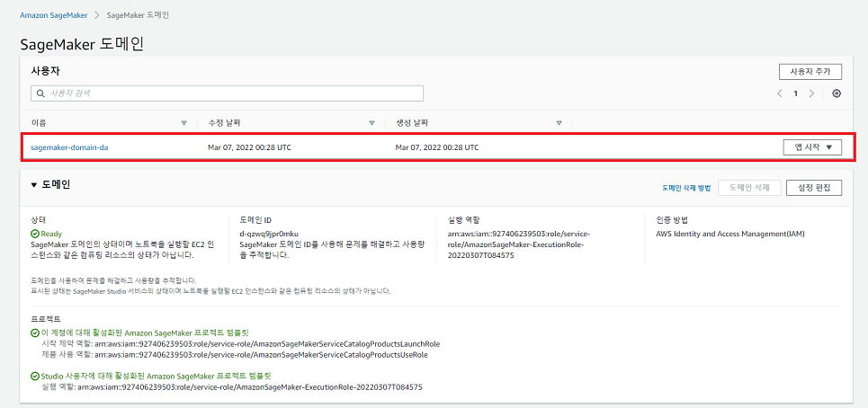
Task: Click the green Ready status icon
Action: click(x=35, y=234)
